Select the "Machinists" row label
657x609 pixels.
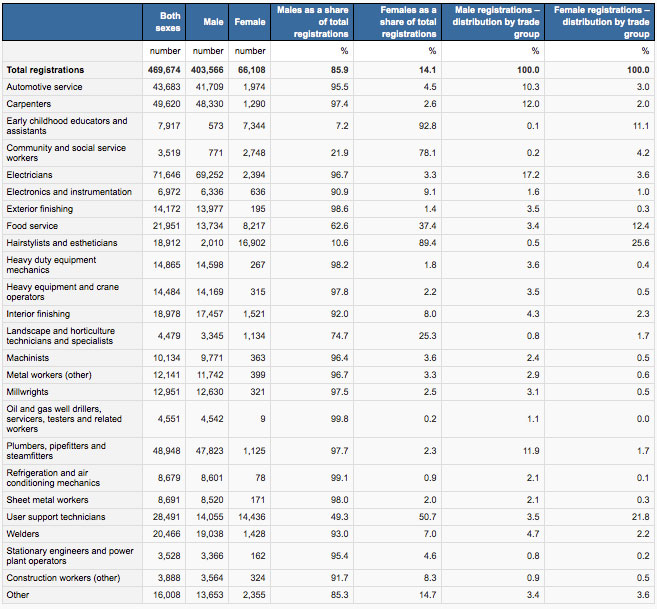28,358
